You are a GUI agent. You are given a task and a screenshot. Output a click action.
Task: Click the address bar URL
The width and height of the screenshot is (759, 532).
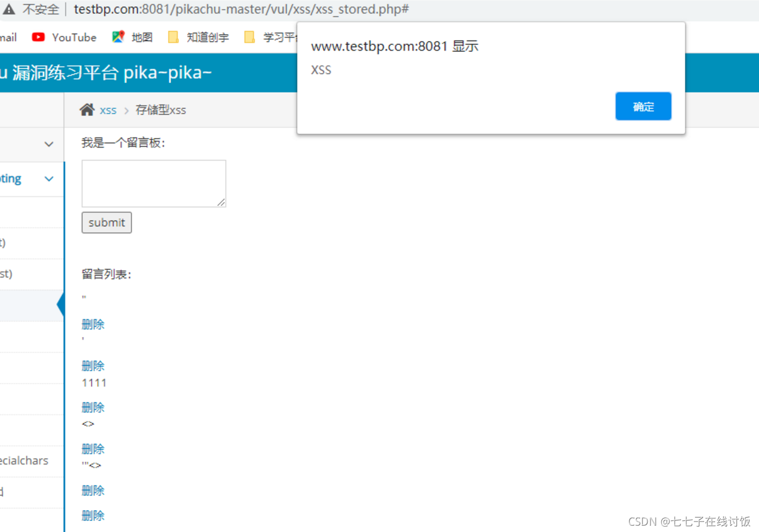tap(241, 9)
